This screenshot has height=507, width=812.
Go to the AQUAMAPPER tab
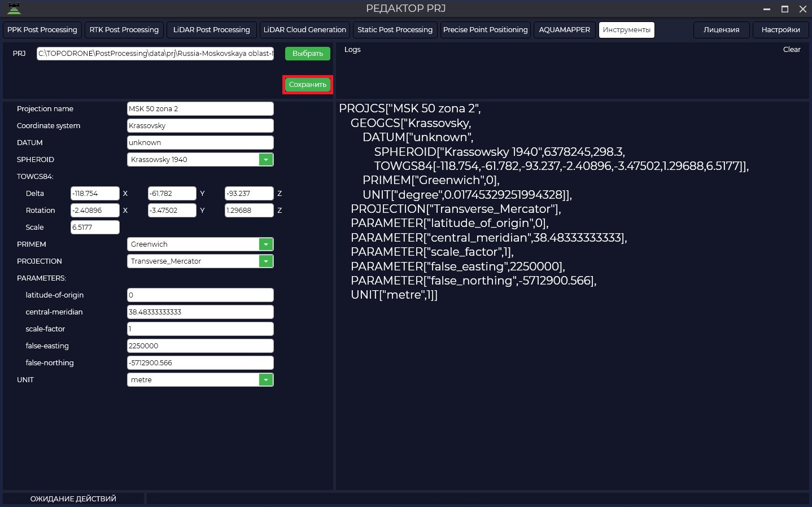(x=564, y=30)
